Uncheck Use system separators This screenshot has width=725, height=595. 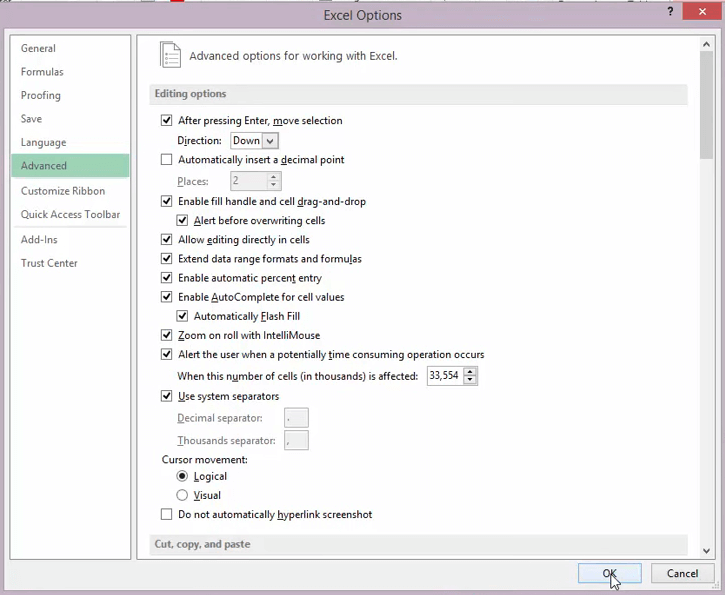click(x=166, y=396)
